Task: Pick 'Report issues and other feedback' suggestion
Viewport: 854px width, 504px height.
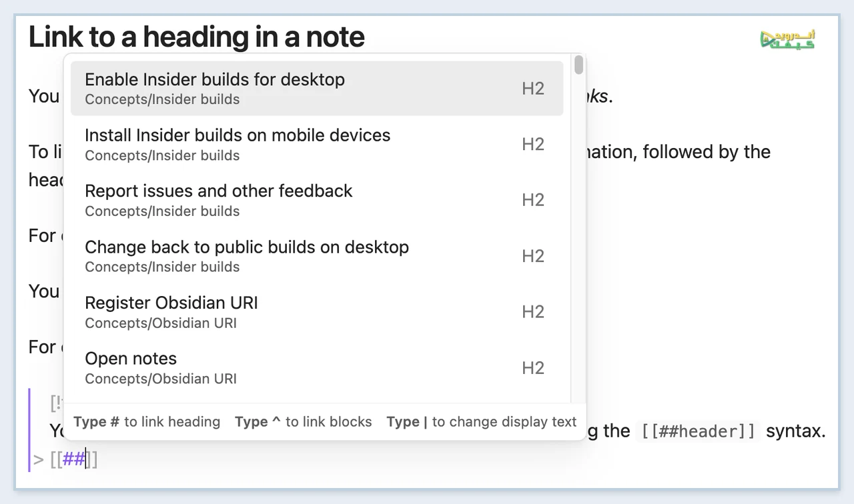Action: 317,200
